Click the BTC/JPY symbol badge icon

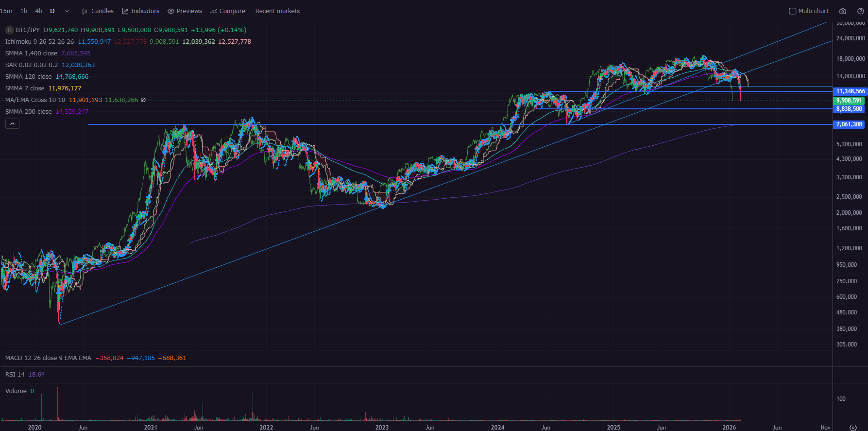click(9, 30)
